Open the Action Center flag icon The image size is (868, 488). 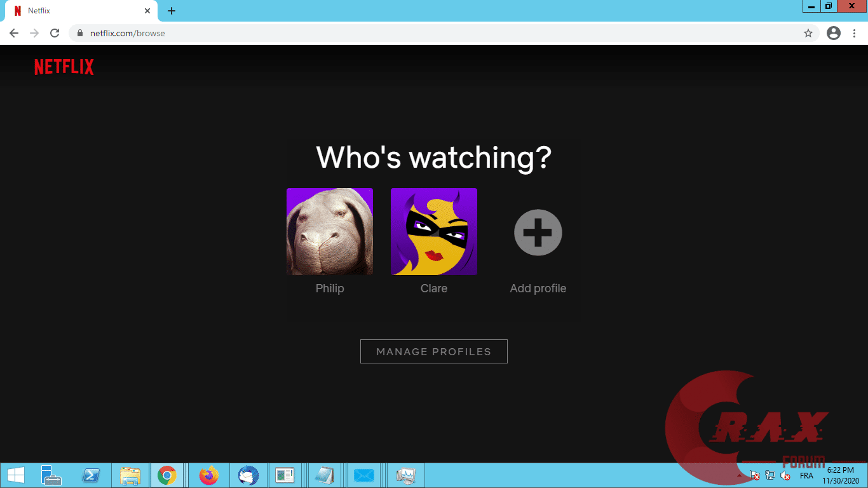754,475
